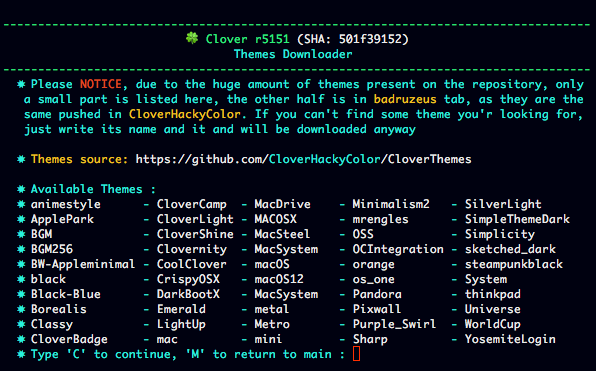Select the 'WorldCup' theme name
Image resolution: width=596 pixels, height=371 pixels.
[493, 324]
